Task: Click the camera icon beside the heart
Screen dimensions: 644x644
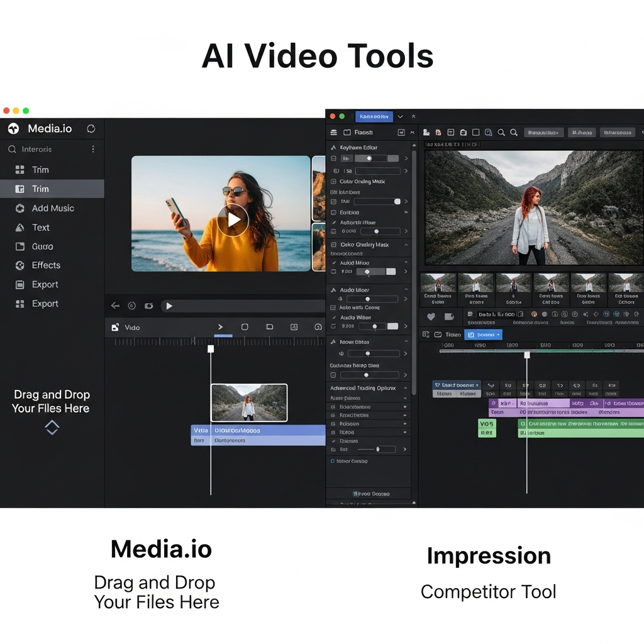Action: (449, 316)
